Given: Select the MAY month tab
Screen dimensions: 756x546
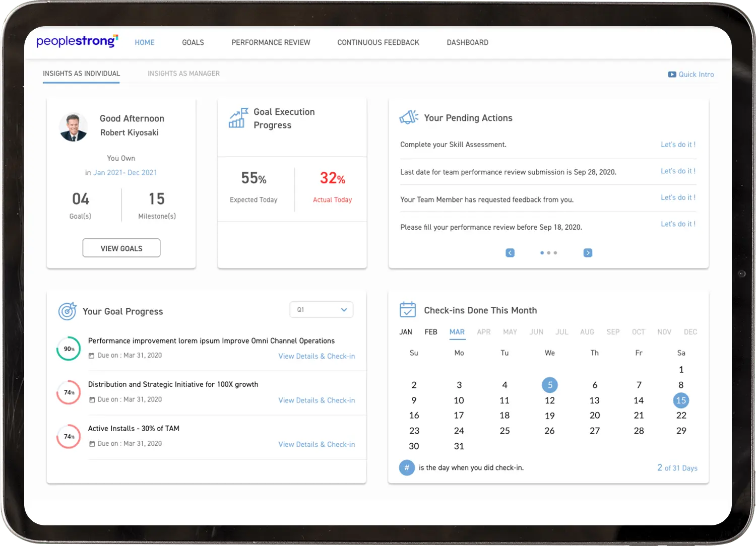Looking at the screenshot, I should (x=510, y=332).
